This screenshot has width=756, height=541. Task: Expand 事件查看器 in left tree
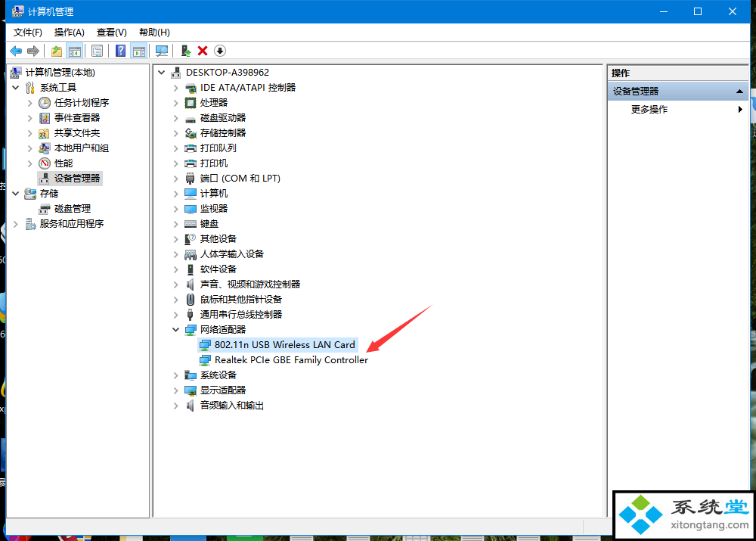pos(30,118)
